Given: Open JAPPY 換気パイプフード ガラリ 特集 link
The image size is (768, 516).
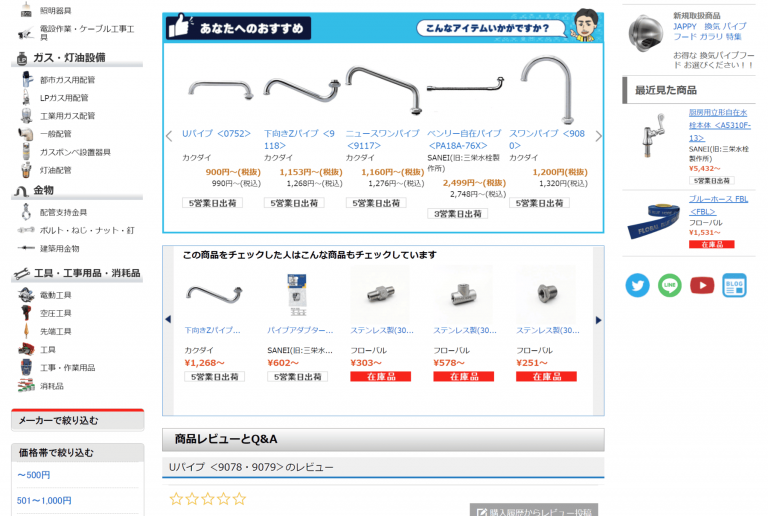Looking at the screenshot, I should pyautogui.click(x=710, y=31).
